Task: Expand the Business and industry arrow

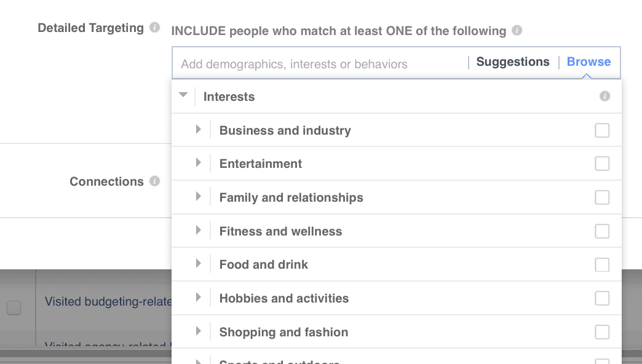Action: [198, 130]
